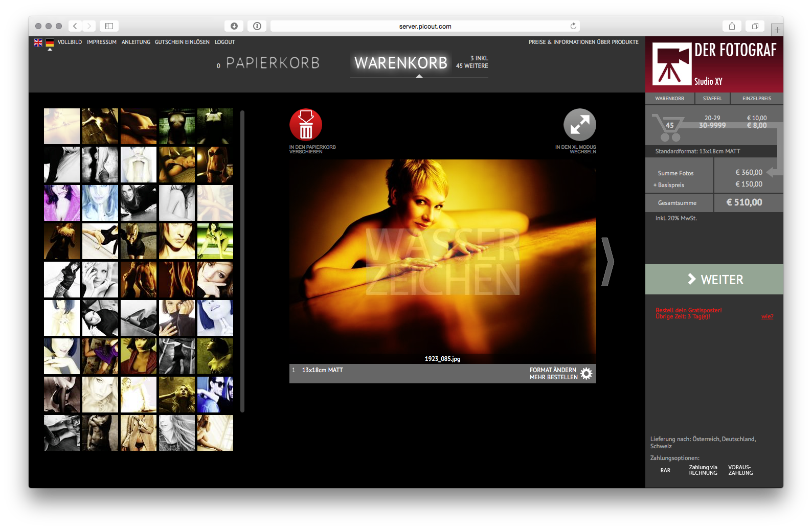Image resolution: width=812 pixels, height=529 pixels.
Task: Open Preise & Informationen über Produkte
Action: tap(583, 42)
